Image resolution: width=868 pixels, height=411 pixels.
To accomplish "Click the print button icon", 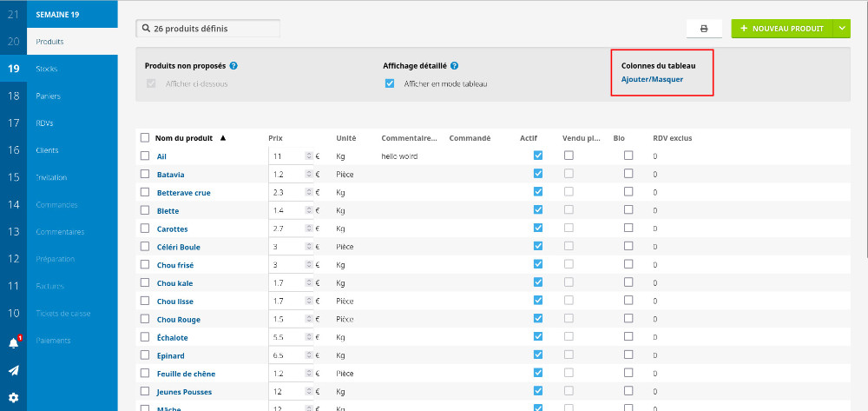I will click(704, 29).
